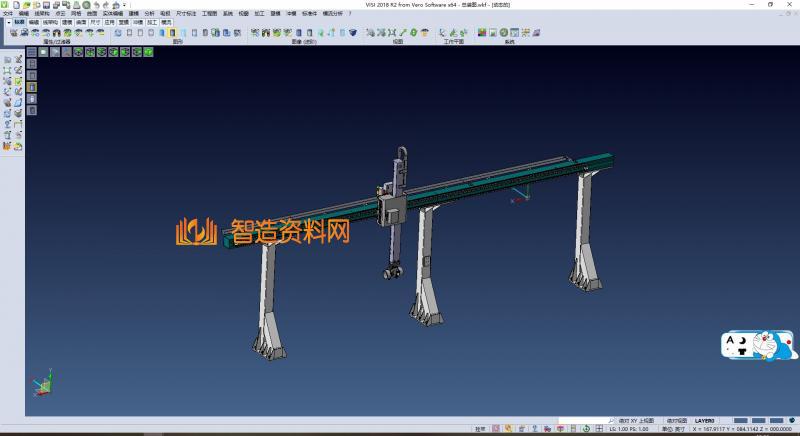Screen dimensions: 800x436
Task: Click the first icon in the 属性/过滤器 ribbon group
Action: (13, 33)
